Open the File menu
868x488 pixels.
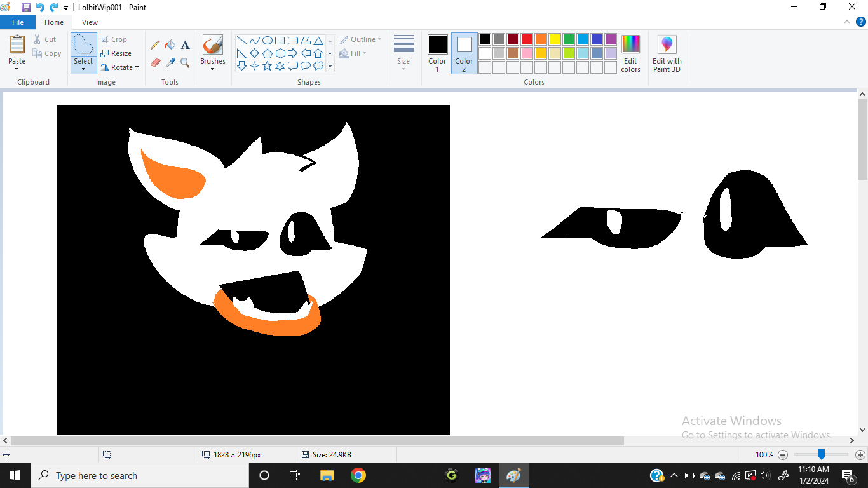[18, 21]
